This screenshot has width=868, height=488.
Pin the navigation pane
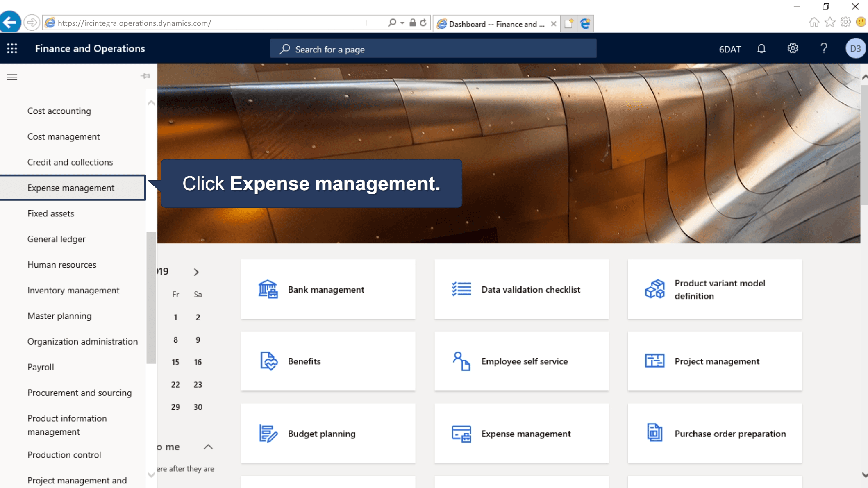click(x=145, y=76)
